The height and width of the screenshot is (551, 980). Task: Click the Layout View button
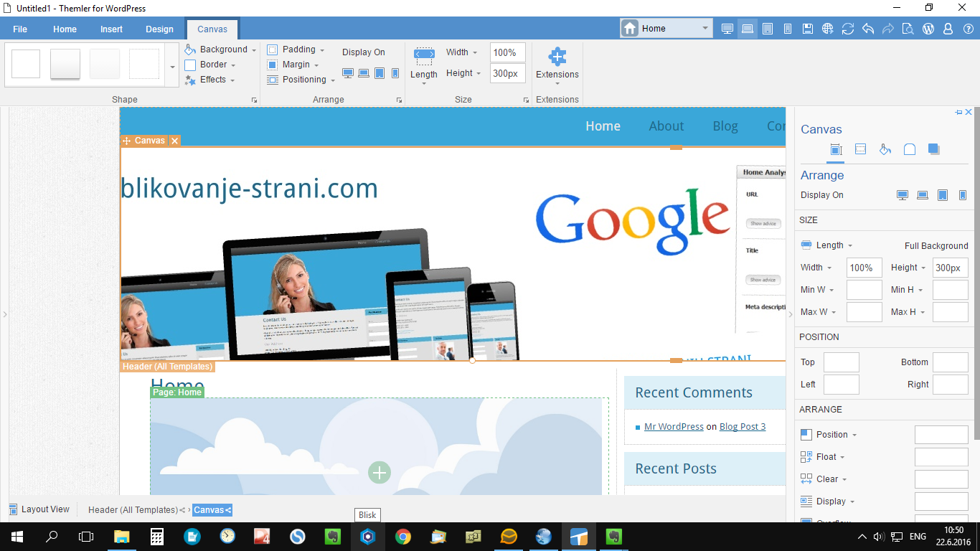pos(39,509)
